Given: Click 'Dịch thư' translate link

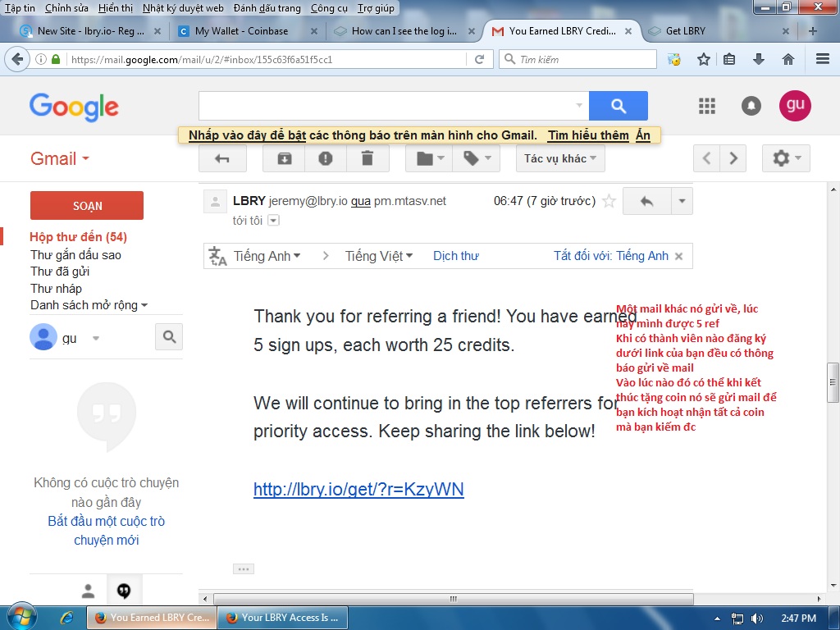Looking at the screenshot, I should point(456,256).
